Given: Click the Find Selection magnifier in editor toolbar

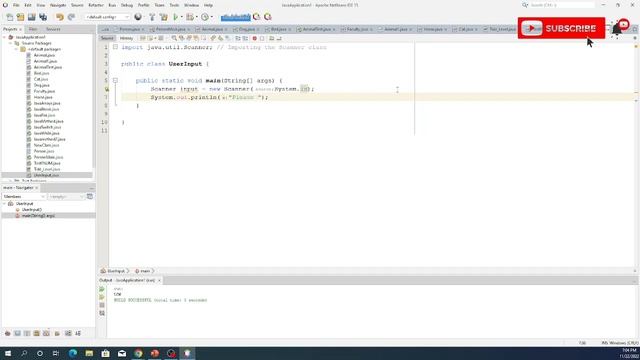Looking at the screenshot, I should 174,38.
